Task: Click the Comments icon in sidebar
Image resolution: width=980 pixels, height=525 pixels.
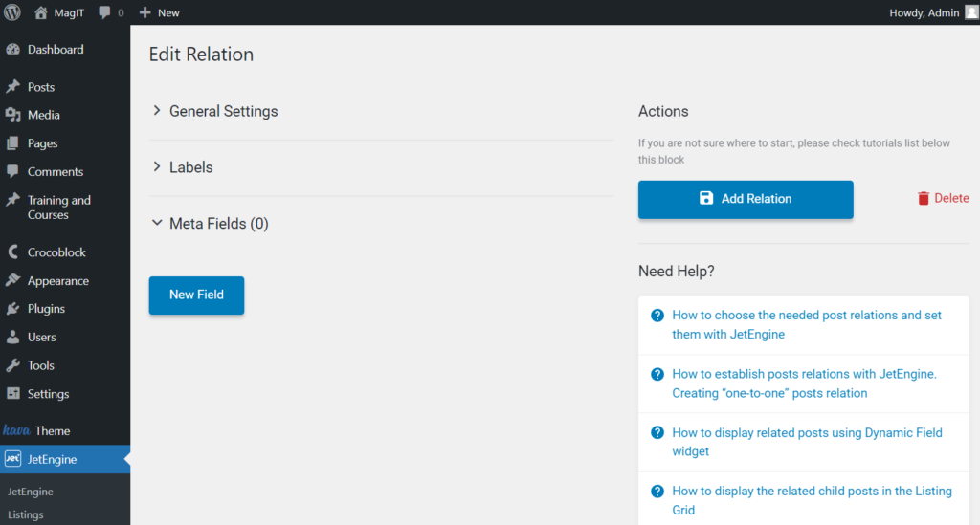Action: coord(13,171)
